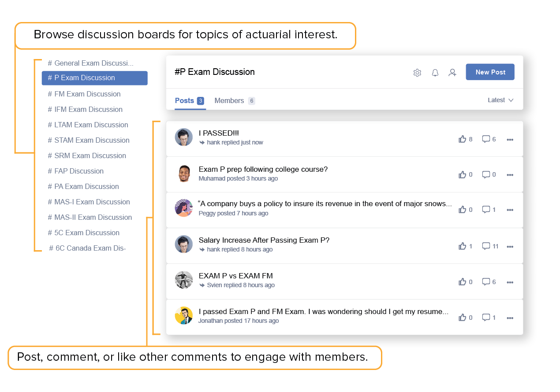This screenshot has height=392, width=560.
Task: Click Svien's avatar on "EXAM P vs EXAM FM"
Action: click(x=184, y=280)
